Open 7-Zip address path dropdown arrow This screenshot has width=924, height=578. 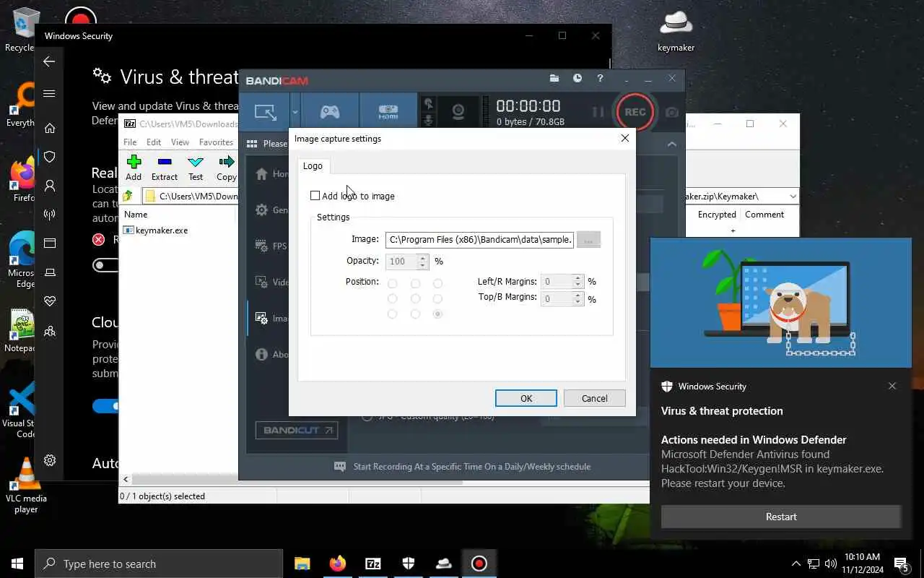[793, 196]
